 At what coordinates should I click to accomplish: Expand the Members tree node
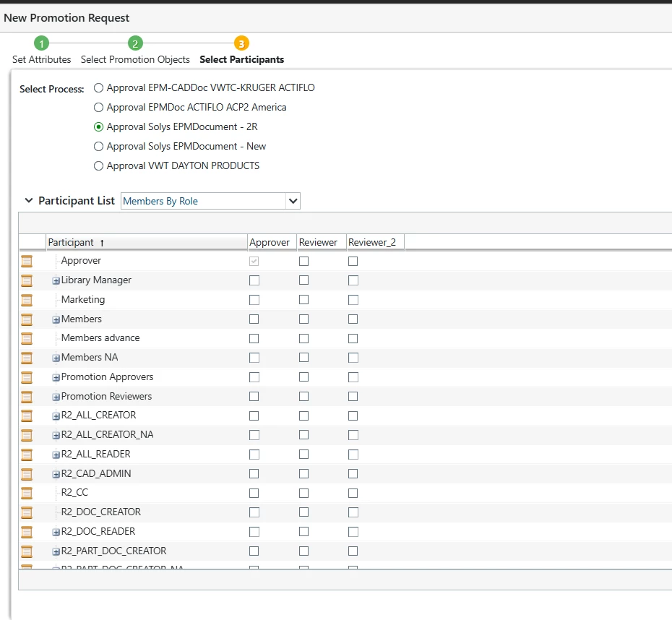[x=56, y=319]
